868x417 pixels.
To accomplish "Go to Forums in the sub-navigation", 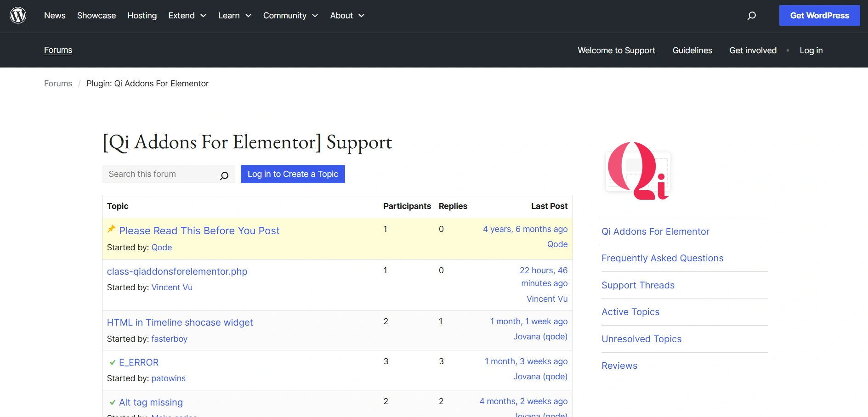I will coord(58,50).
